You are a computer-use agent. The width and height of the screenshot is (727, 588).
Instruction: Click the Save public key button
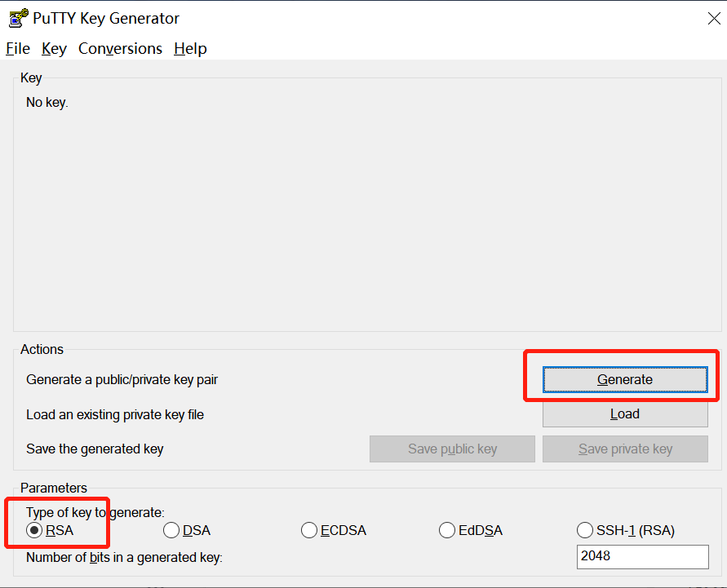pos(452,449)
